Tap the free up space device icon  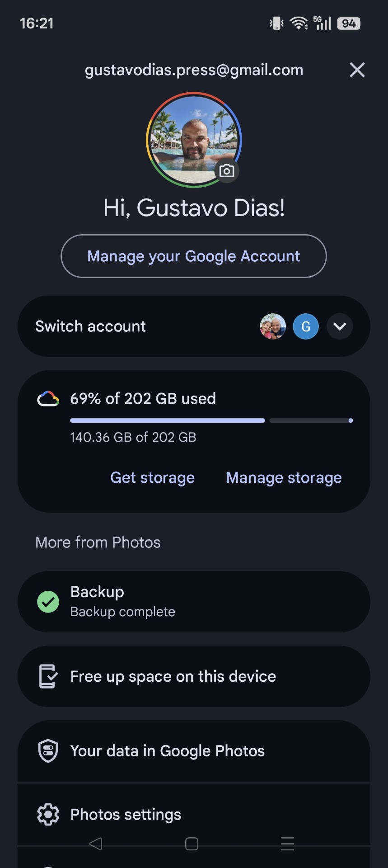pyautogui.click(x=48, y=676)
